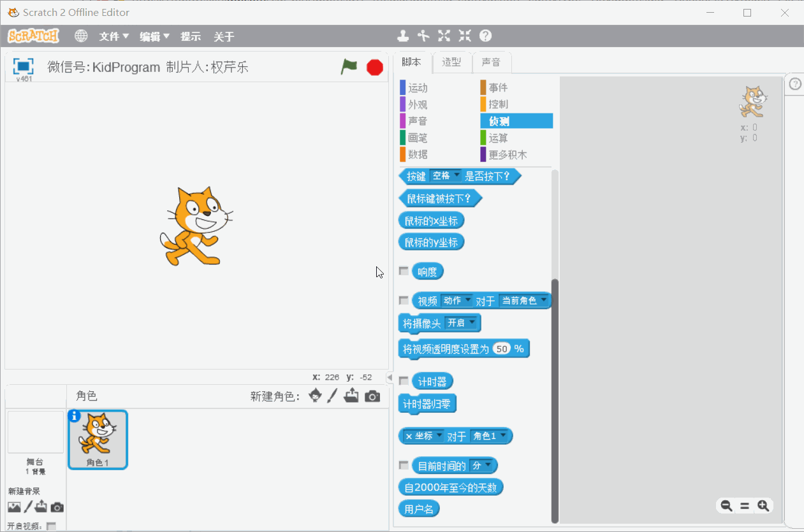Select the 角色1 sprite thumbnail
804x532 pixels.
pos(98,440)
